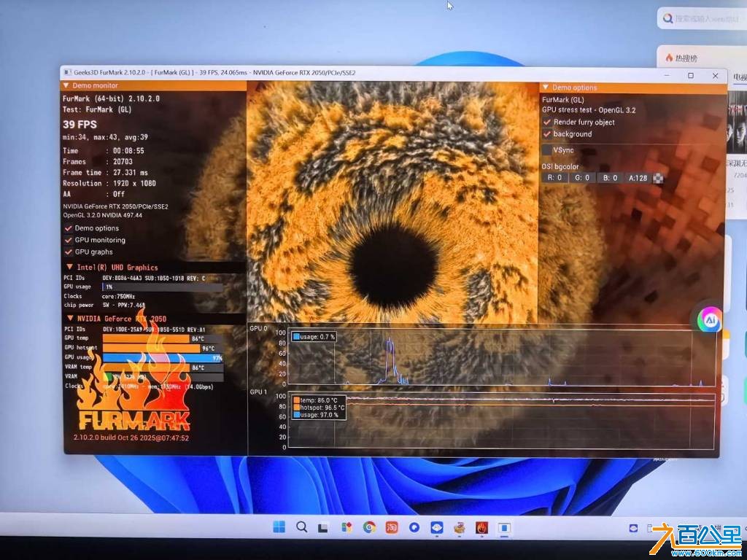This screenshot has width=747, height=560.
Task: Open the blue envelope-style taskbar app
Action: point(437,528)
